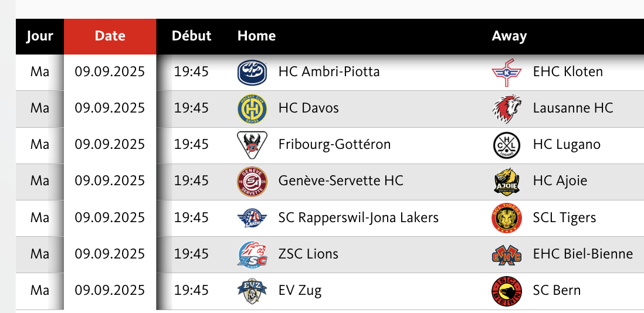Screen dimensions: 644x313
Task: Click the SCL Tigers logo
Action: tap(506, 218)
